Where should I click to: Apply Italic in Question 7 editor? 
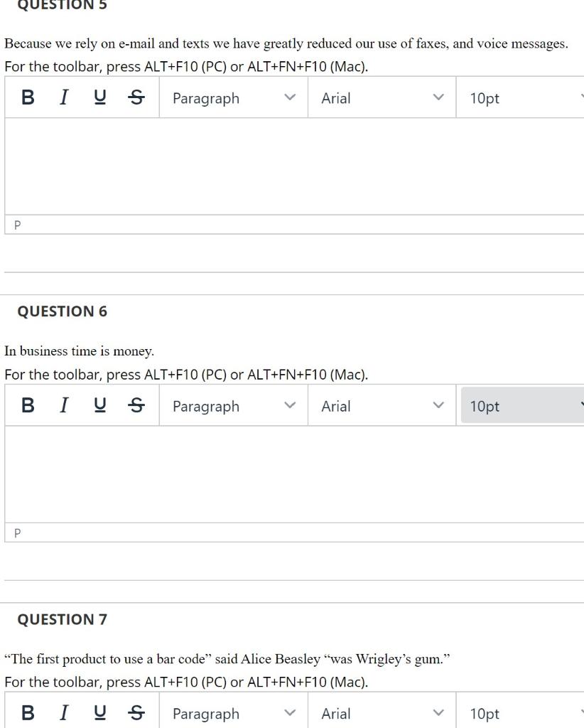coord(64,713)
